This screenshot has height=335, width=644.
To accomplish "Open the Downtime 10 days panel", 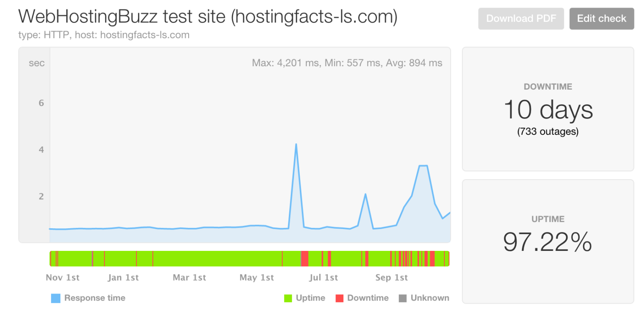I will [x=548, y=109].
